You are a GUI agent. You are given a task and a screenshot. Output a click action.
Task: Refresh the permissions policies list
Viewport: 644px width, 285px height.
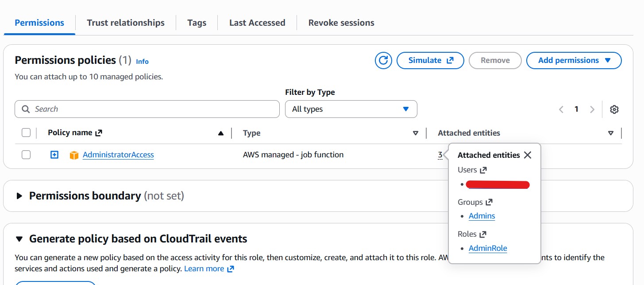click(x=383, y=60)
